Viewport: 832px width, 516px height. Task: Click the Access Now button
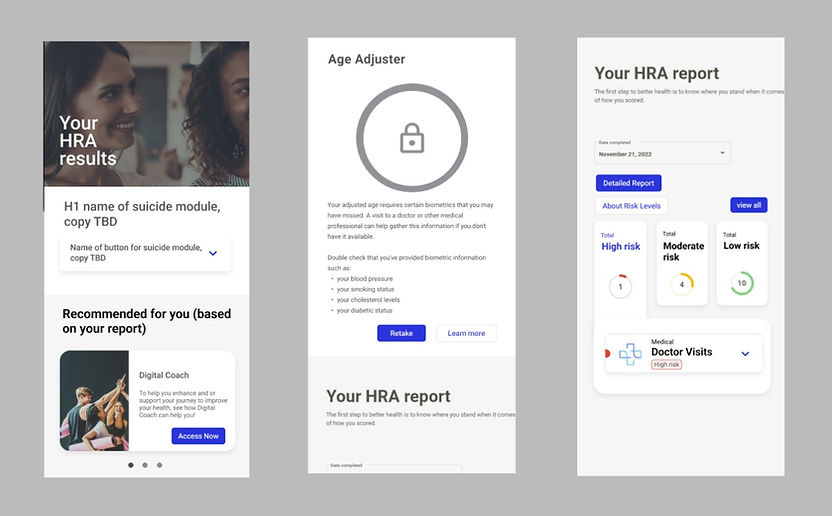coord(198,436)
